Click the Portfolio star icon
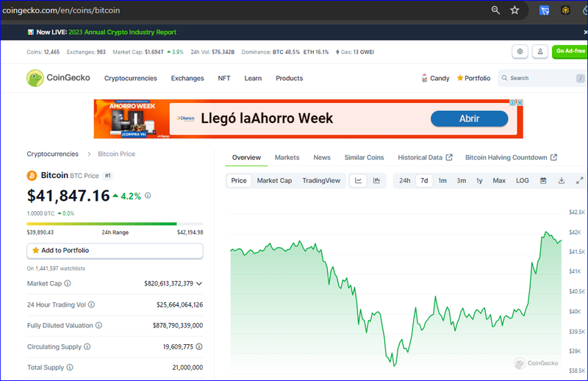Viewport: 588px width, 381px height. coord(460,78)
